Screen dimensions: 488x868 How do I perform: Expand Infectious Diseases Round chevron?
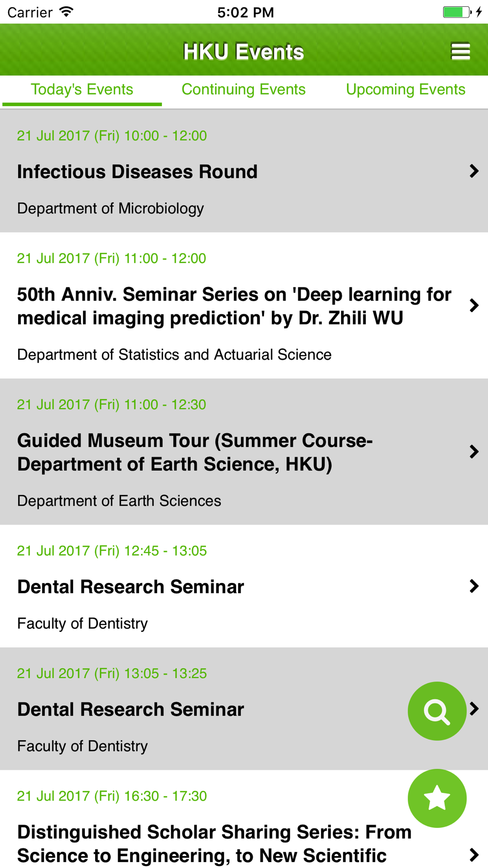(x=473, y=171)
